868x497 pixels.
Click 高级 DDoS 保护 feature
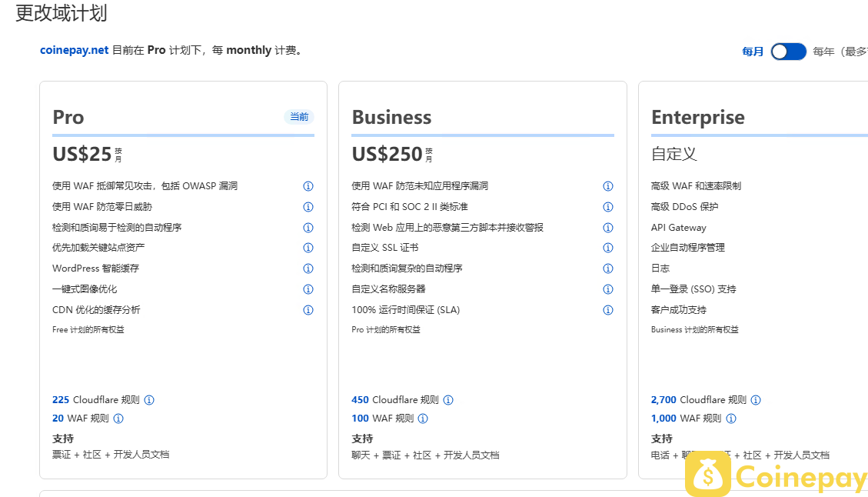[684, 207]
